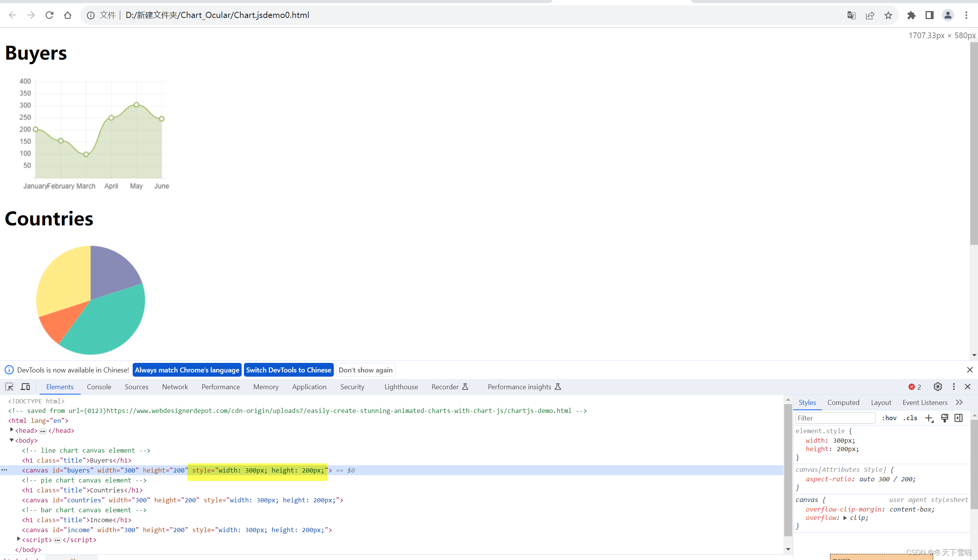This screenshot has height=560, width=978.
Task: Open Google Translate page icon
Action: tap(851, 15)
